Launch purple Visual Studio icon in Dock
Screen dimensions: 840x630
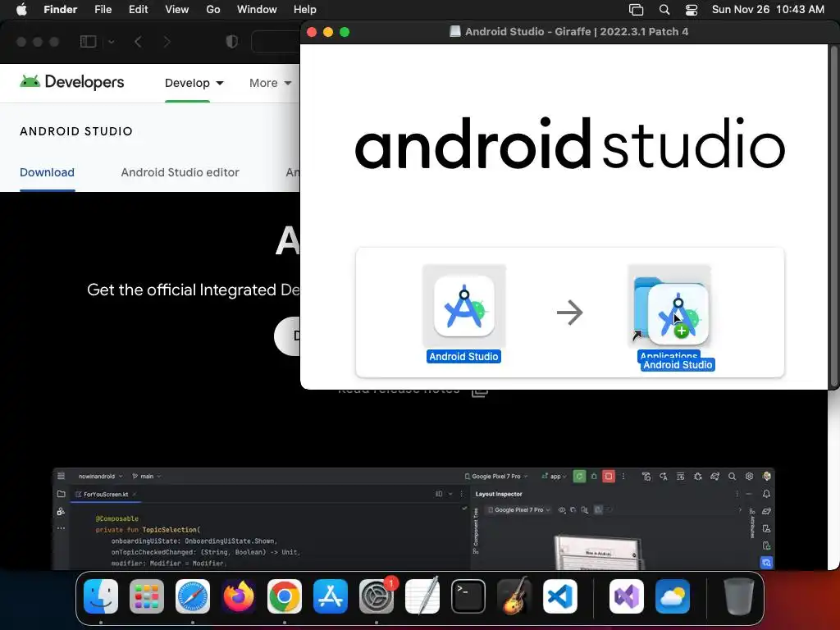(627, 596)
